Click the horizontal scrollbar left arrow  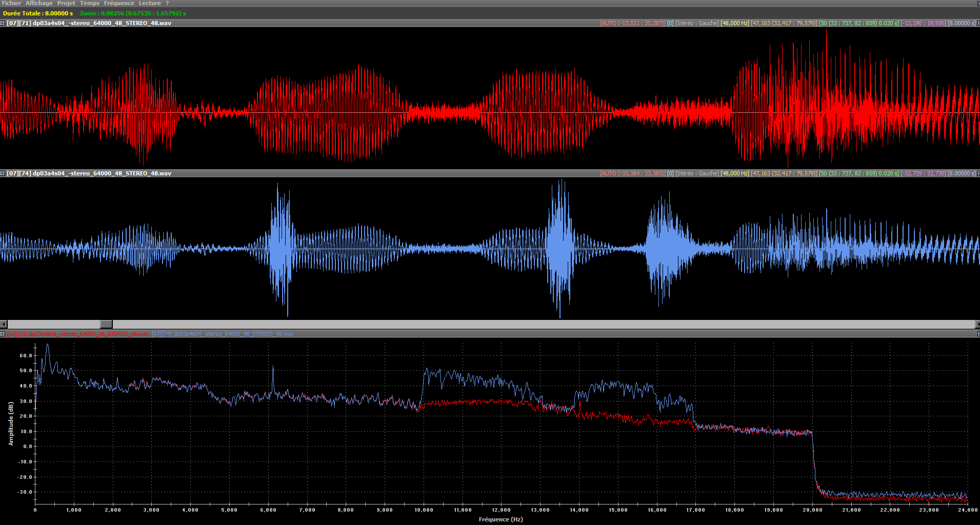pyautogui.click(x=4, y=324)
